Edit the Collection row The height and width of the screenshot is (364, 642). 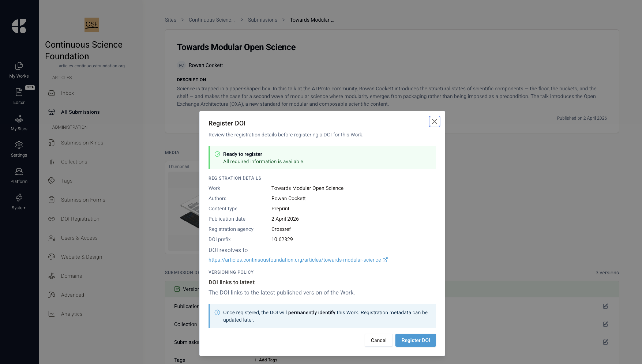[605, 324]
